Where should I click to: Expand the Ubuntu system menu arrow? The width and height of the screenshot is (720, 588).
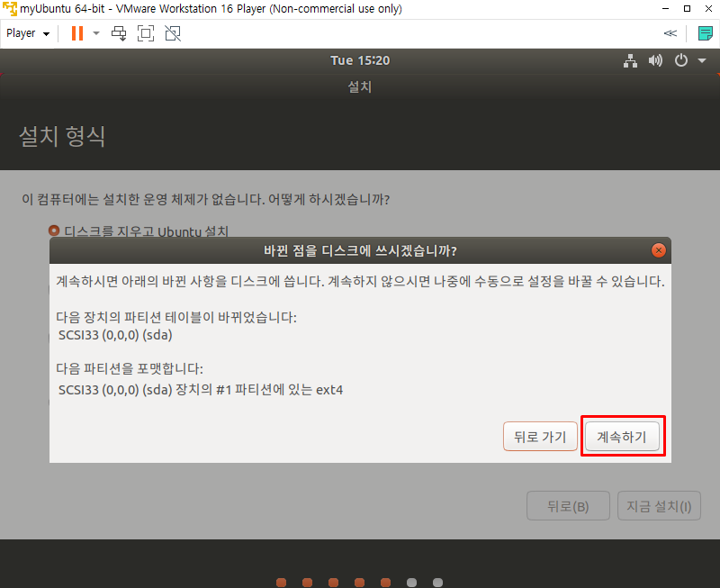pos(702,60)
